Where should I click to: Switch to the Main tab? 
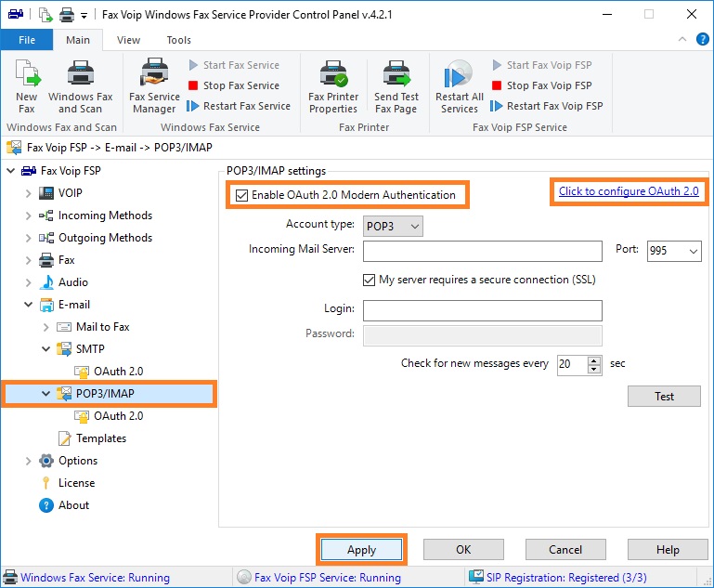tap(78, 40)
